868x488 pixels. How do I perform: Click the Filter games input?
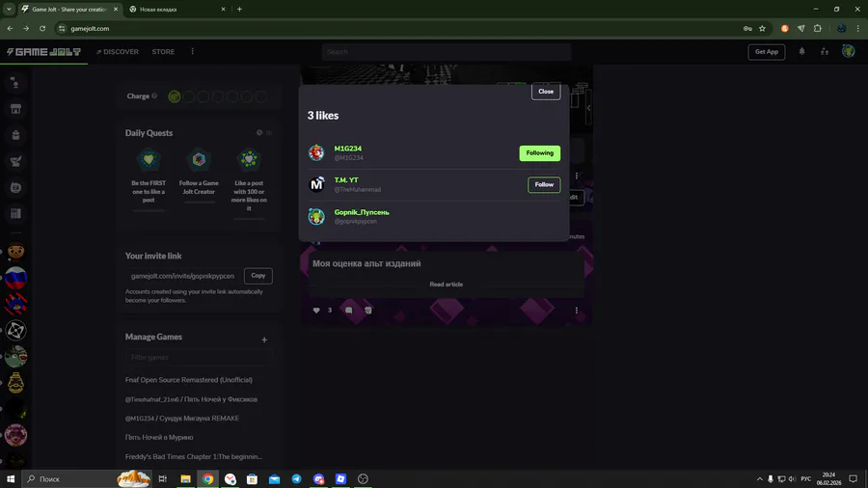(198, 358)
